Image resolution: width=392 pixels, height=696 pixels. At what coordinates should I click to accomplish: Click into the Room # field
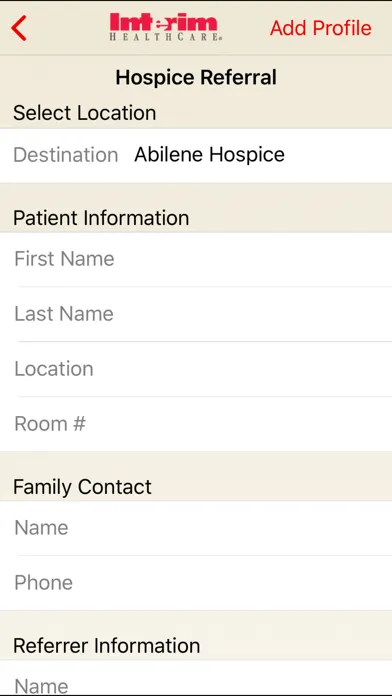(x=196, y=424)
